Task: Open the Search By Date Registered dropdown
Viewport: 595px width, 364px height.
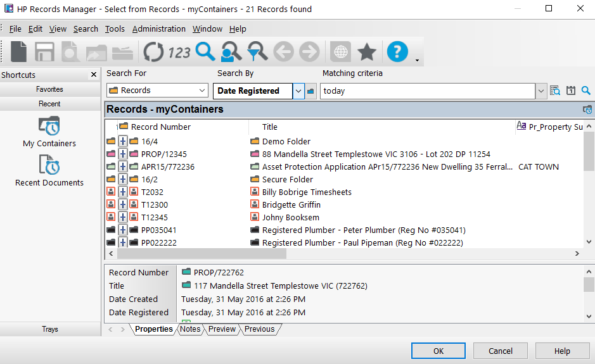Action: [298, 91]
